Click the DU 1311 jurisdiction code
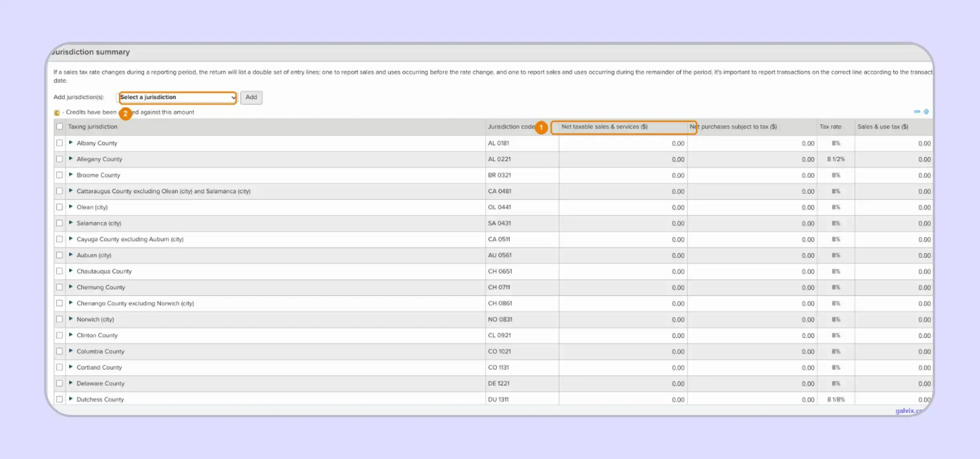980x459 pixels. [498, 399]
